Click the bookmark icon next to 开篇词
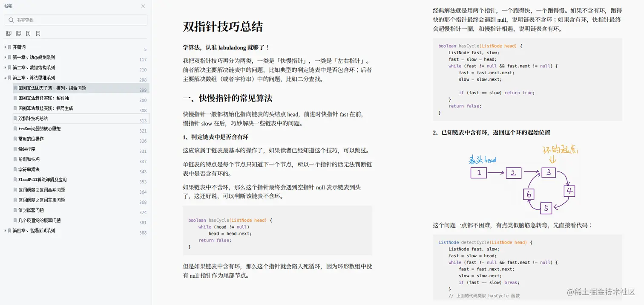 click(x=9, y=47)
